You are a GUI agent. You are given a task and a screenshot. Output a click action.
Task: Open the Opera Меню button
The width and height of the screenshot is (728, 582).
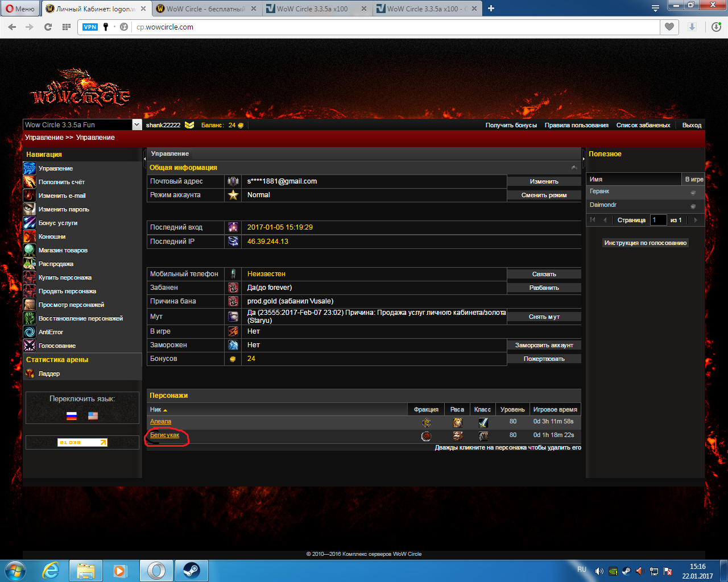click(x=20, y=9)
